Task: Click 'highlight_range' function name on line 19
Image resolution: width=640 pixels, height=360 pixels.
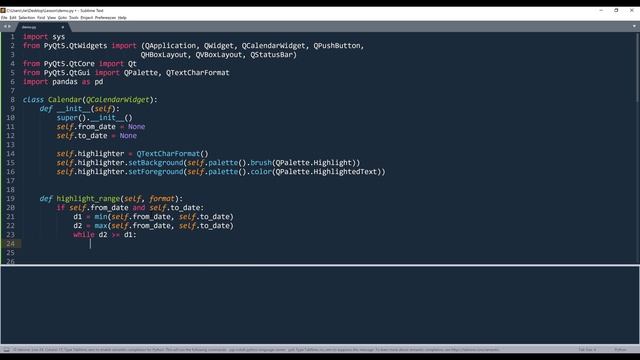Action: click(x=88, y=198)
